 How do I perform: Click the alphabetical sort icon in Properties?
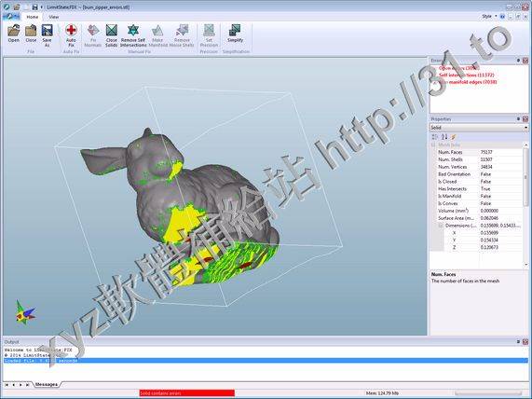[x=444, y=136]
